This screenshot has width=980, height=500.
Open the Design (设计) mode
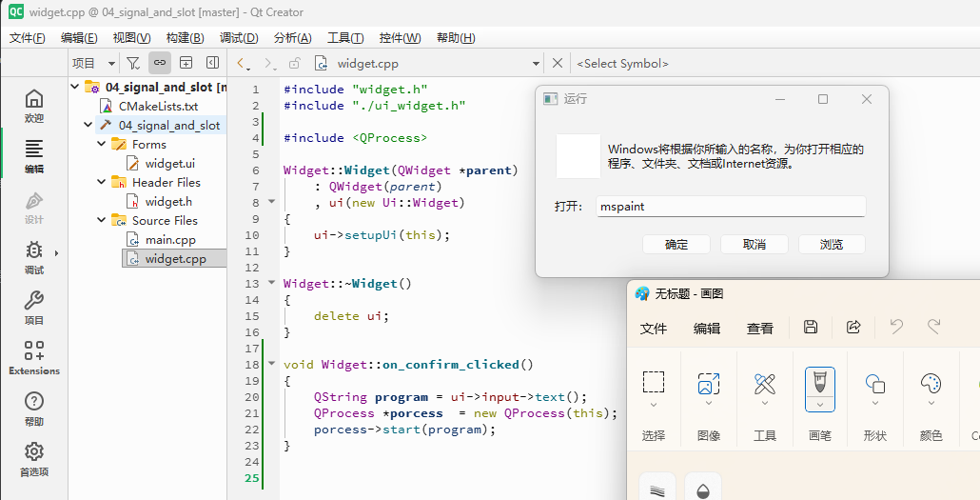click(33, 207)
